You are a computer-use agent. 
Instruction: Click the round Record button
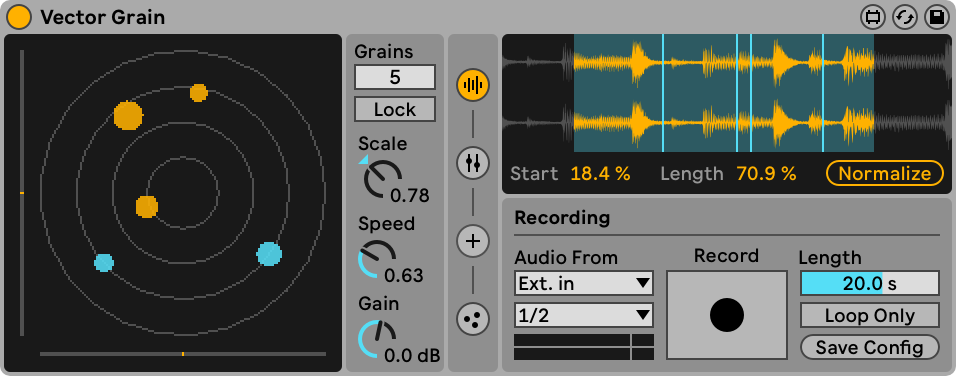[x=727, y=315]
